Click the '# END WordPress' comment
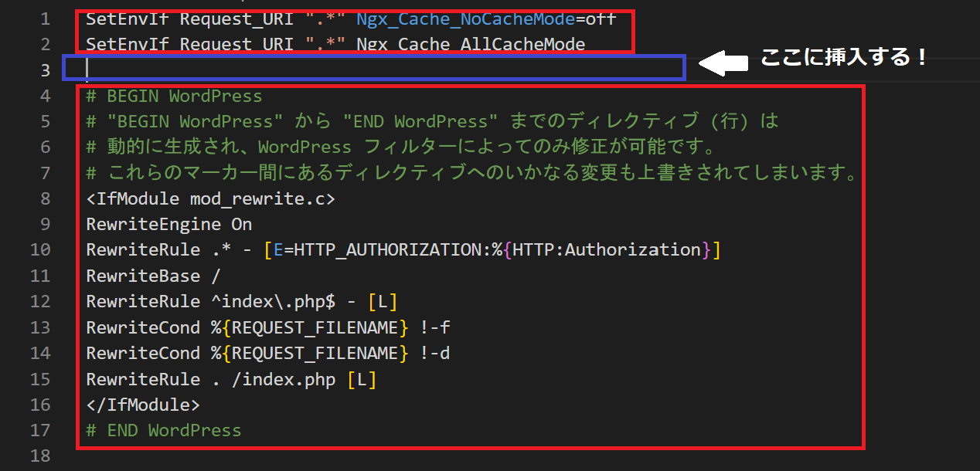Screen dimensions: 980x471 (163, 430)
